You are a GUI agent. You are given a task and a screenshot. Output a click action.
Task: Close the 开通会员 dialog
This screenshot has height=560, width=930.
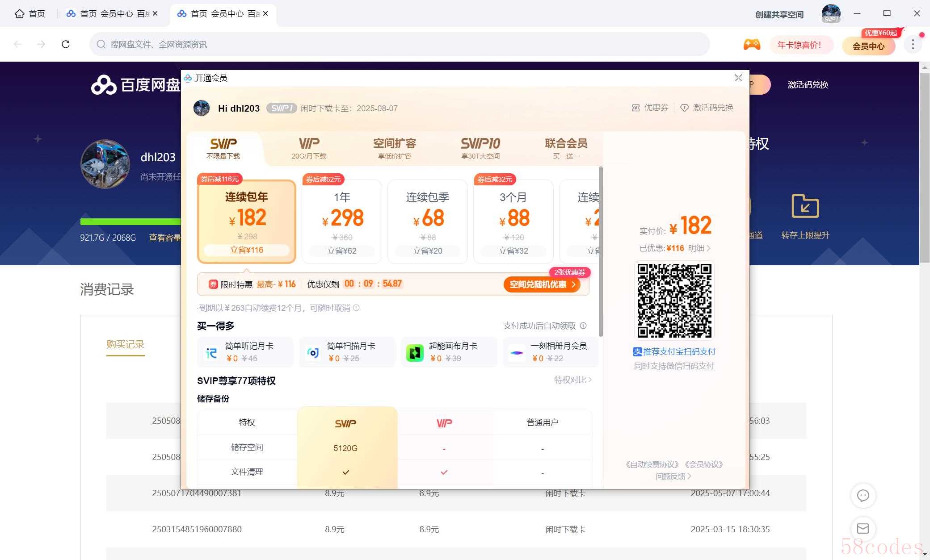tap(738, 78)
